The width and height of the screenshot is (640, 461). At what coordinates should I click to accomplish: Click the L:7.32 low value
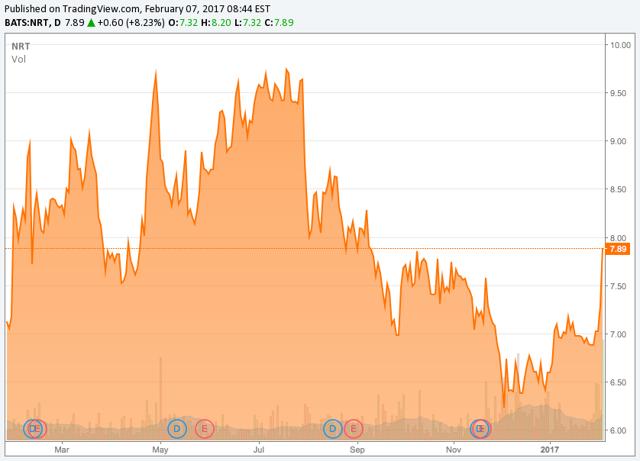coord(248,22)
